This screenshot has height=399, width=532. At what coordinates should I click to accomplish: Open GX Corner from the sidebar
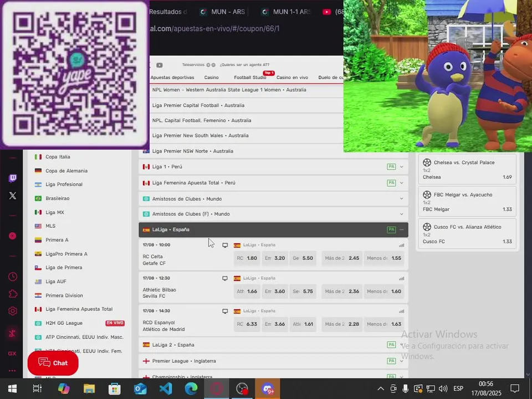pyautogui.click(x=12, y=353)
